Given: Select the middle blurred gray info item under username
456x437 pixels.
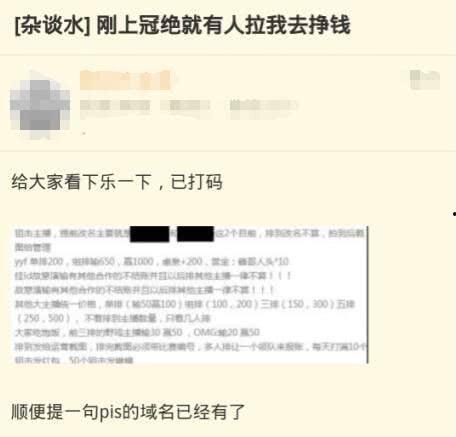Looking at the screenshot, I should [185, 106].
